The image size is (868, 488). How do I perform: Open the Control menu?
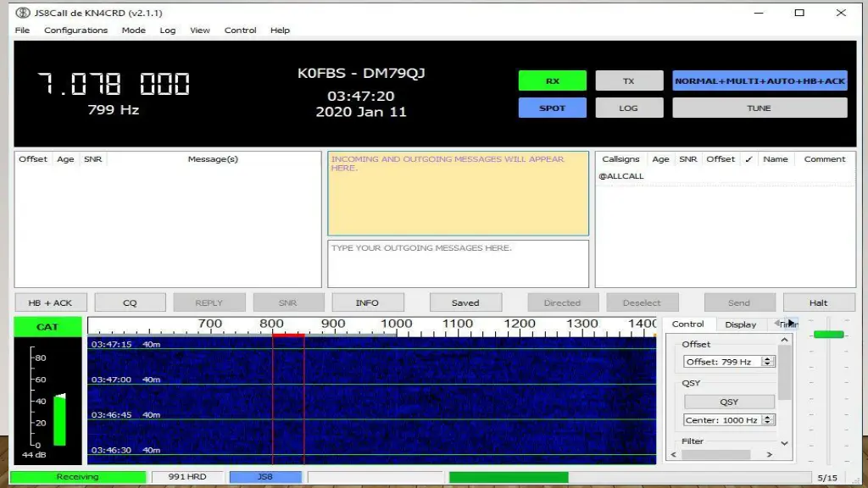[240, 30]
